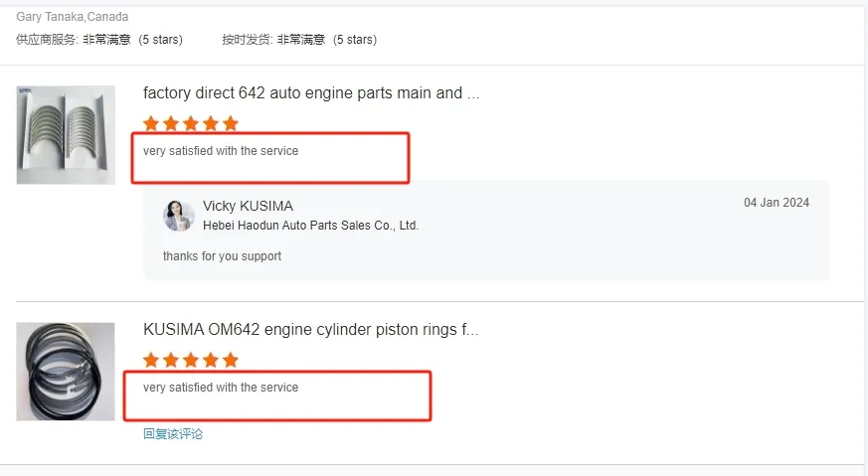Select Hebei Haodun Auto Parts Sales company name

(x=310, y=226)
